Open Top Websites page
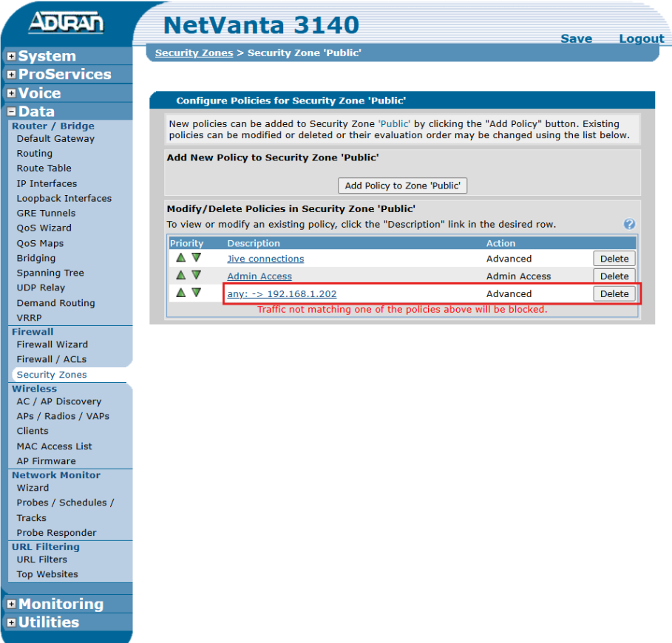Screen dimensions: 672x643 tap(47, 574)
